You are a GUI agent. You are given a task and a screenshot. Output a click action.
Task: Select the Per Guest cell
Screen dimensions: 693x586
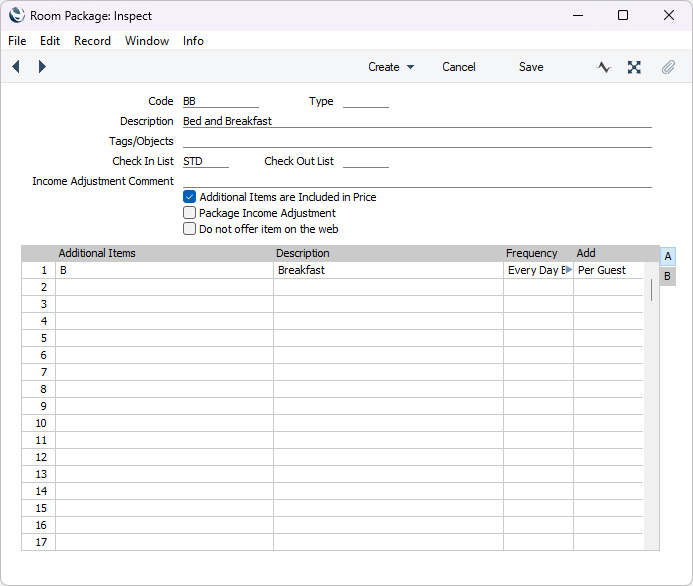[x=609, y=270]
